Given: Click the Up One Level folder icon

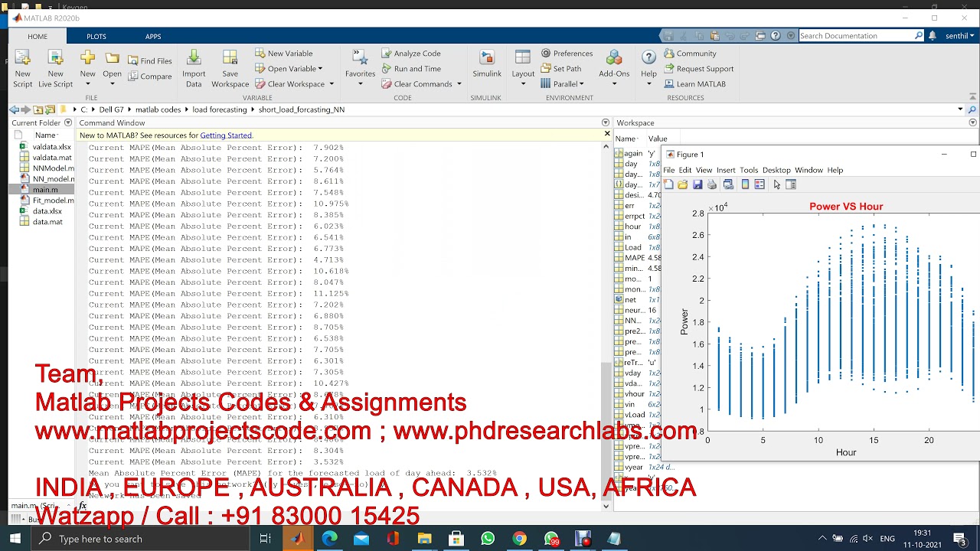Looking at the screenshot, I should [x=38, y=109].
